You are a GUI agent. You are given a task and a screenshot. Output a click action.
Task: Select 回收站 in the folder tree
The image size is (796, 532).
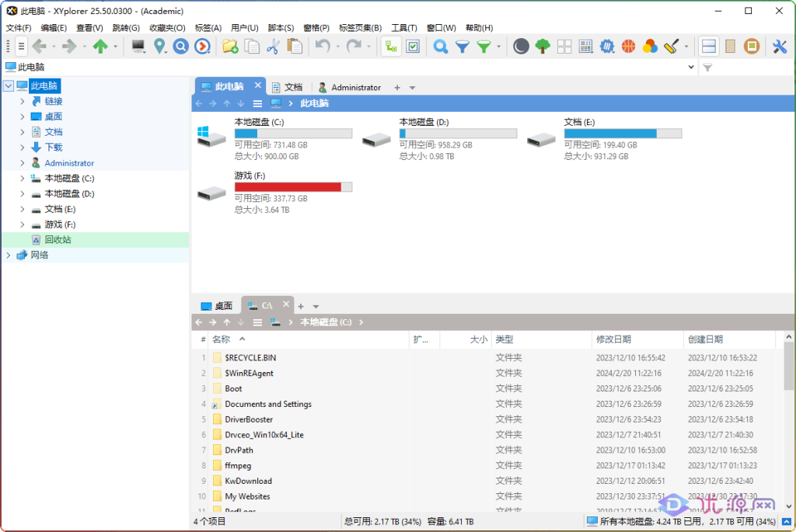[58, 240]
